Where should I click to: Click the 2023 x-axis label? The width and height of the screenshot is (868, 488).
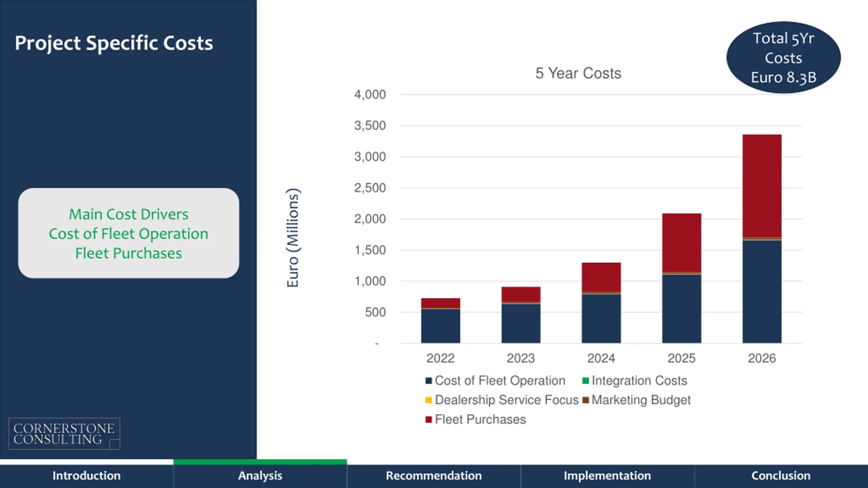521,358
